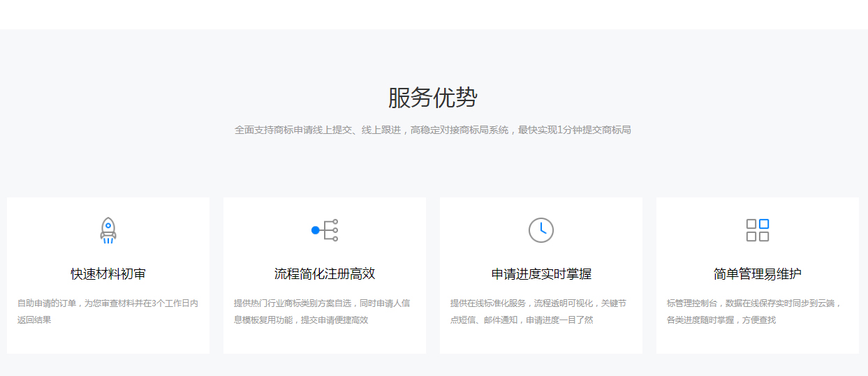Click the four-squares grid icon above 简单管理易维护

point(758,230)
